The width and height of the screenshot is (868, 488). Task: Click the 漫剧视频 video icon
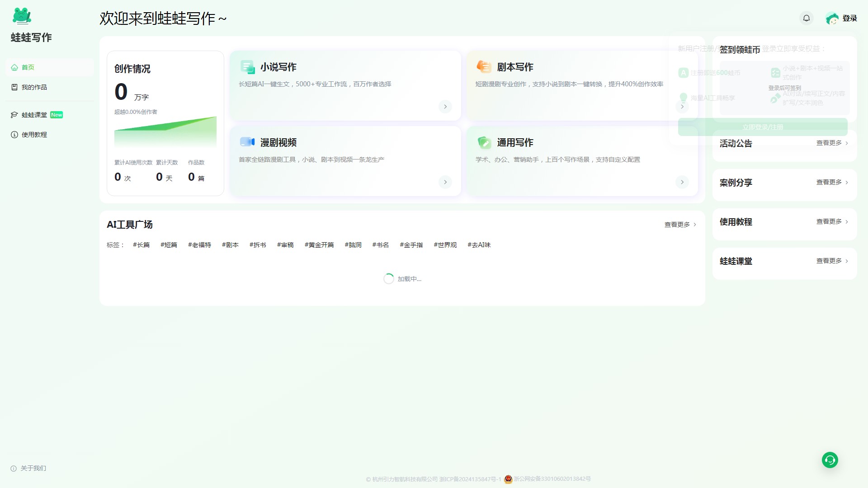pos(247,142)
